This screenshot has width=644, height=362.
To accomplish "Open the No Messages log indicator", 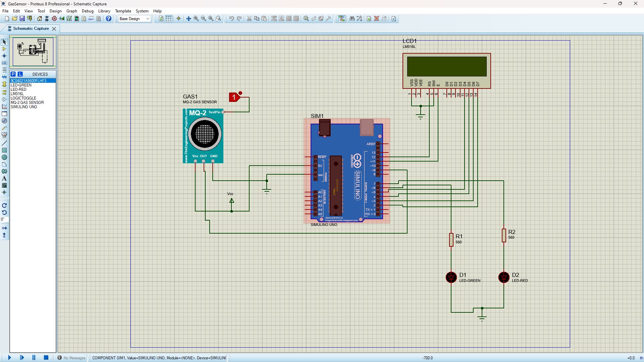I will click(71, 358).
